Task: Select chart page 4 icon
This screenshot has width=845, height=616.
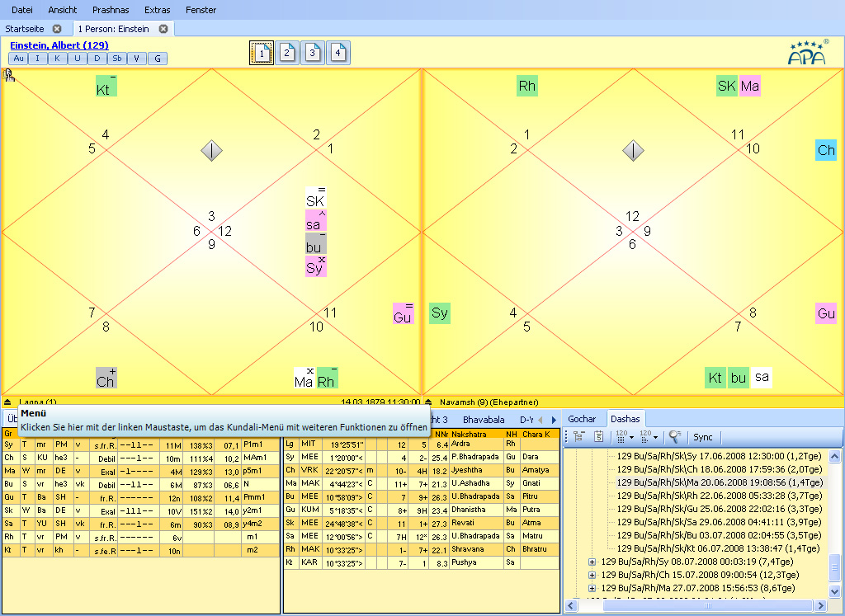Action: pyautogui.click(x=338, y=51)
